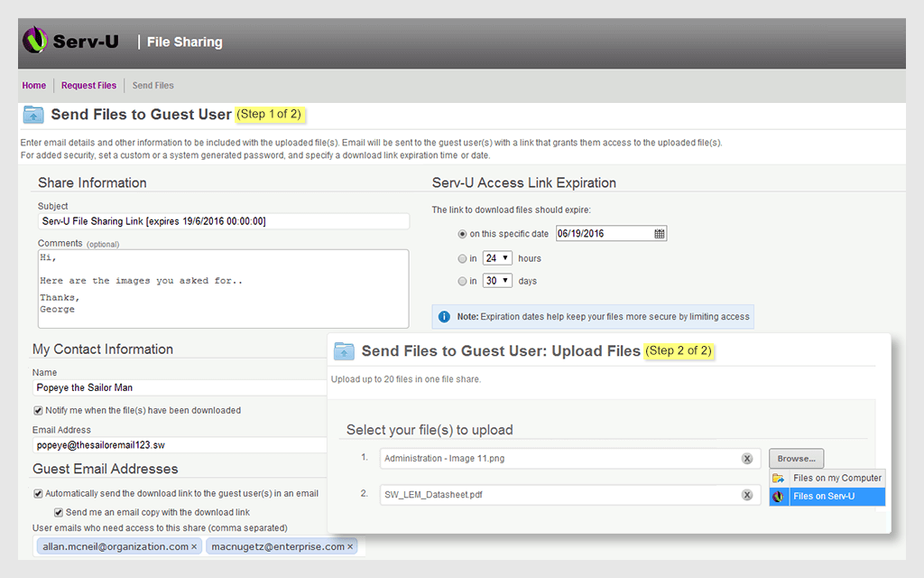Screen dimensions: 924x578
Task: Go to Request Files link
Action: (88, 86)
